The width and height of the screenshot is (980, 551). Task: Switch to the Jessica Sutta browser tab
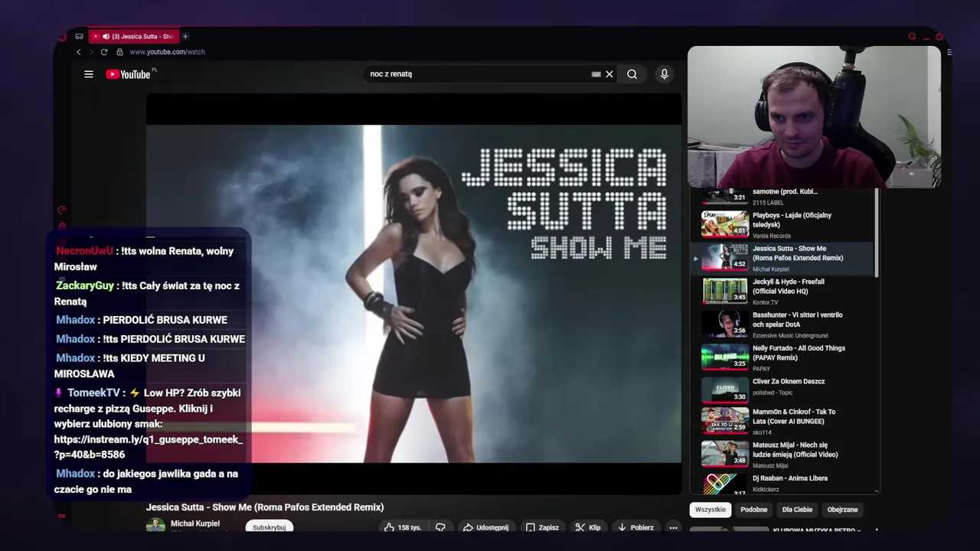(x=132, y=36)
